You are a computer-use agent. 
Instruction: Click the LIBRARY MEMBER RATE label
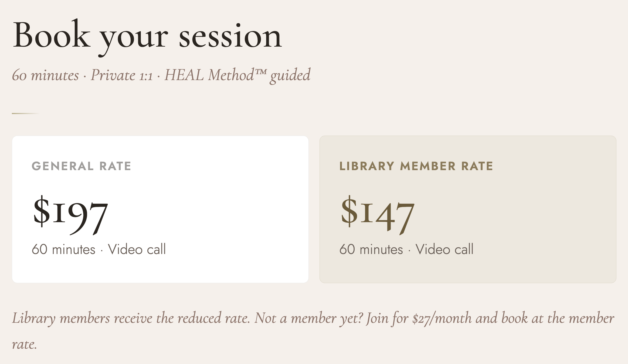(x=416, y=166)
